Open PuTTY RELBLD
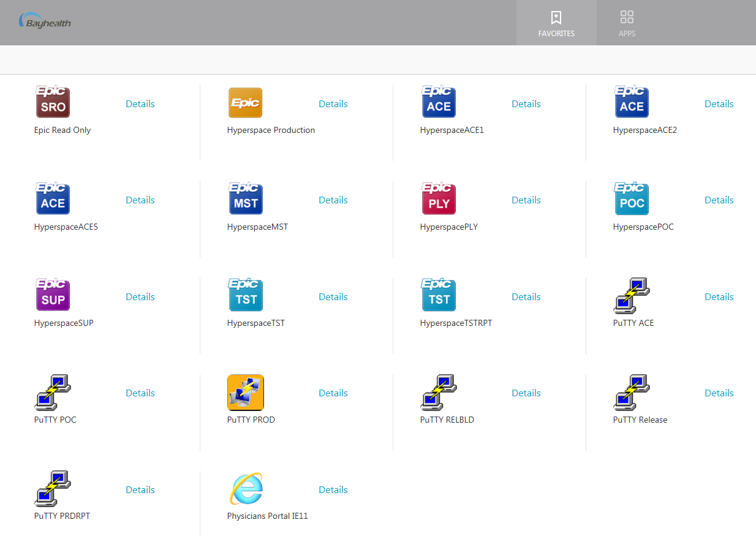The image size is (756, 536). coord(439,392)
